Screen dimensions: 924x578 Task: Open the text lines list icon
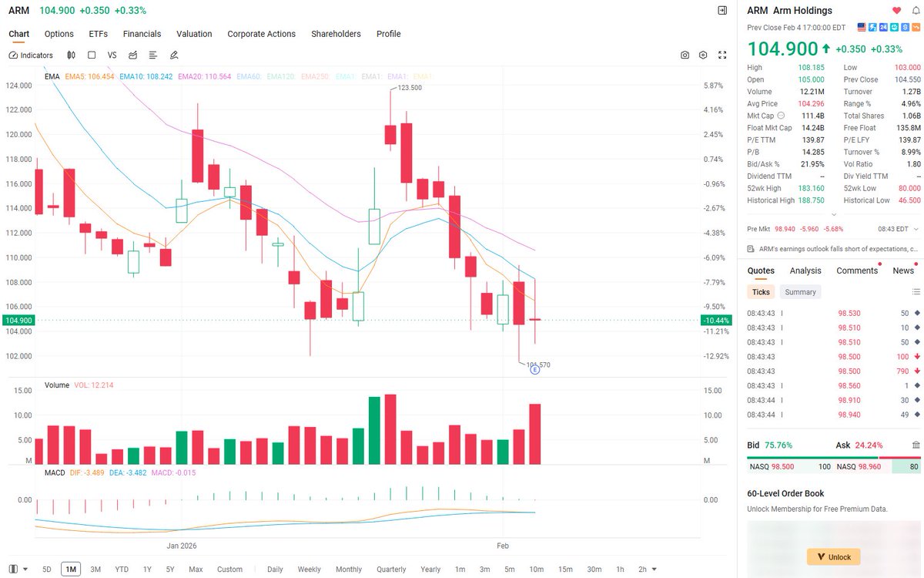[x=153, y=55]
